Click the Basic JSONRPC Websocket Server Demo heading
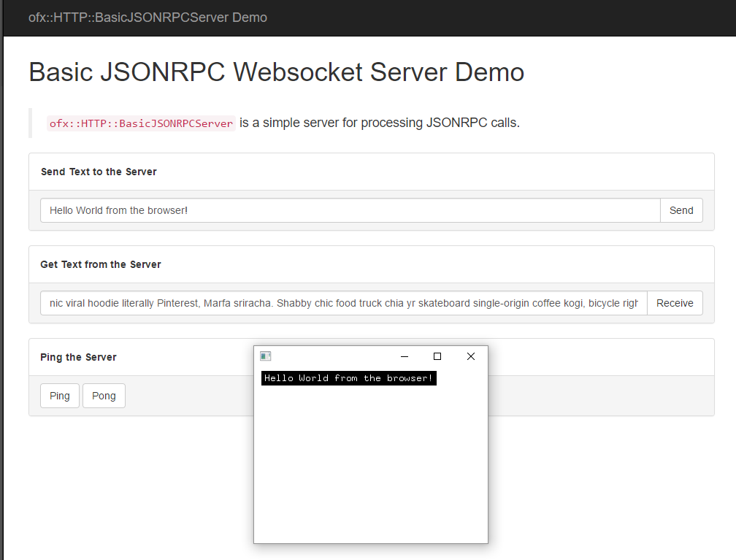736x560 pixels. [276, 72]
